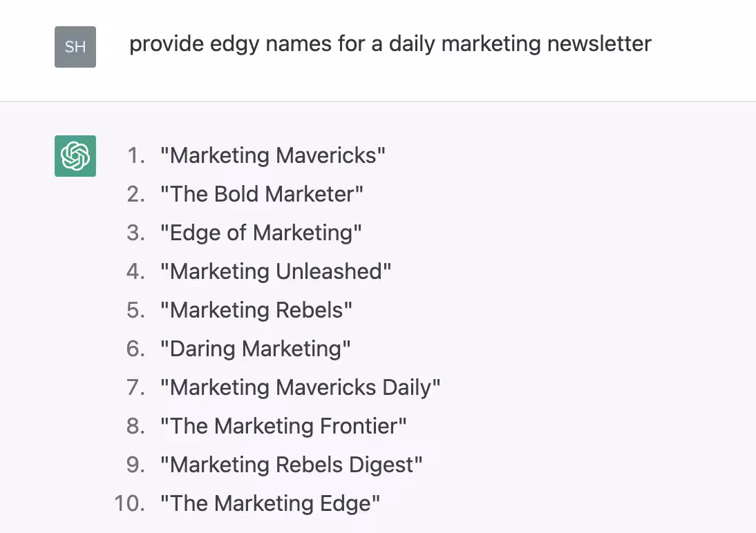Screen dimensions: 756x533
Task: Click the list number 8 marker
Action: tap(135, 426)
